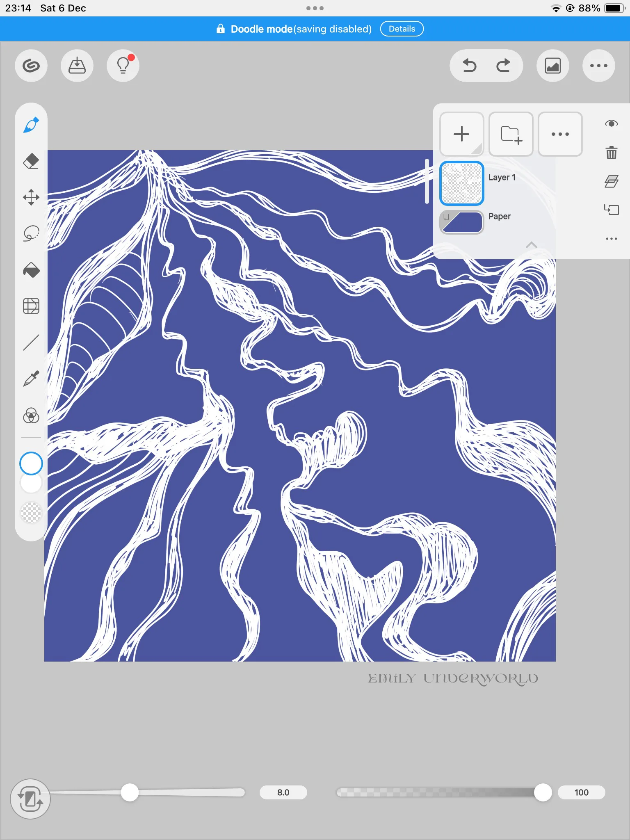Collapse the layers panel chevron

[532, 245]
